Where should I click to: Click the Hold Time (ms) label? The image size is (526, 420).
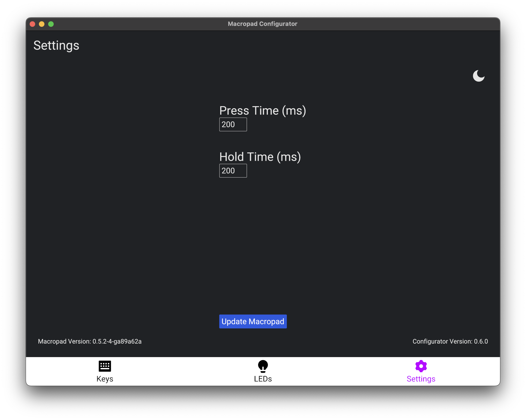coord(260,157)
